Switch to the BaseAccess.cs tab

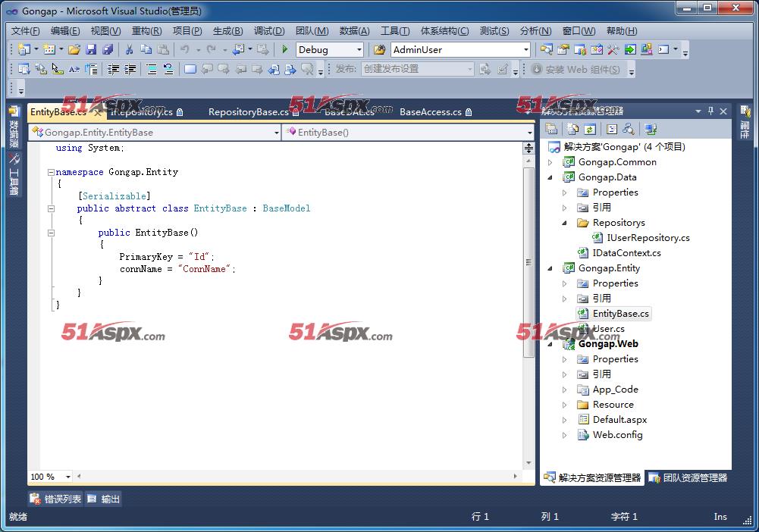(x=436, y=111)
